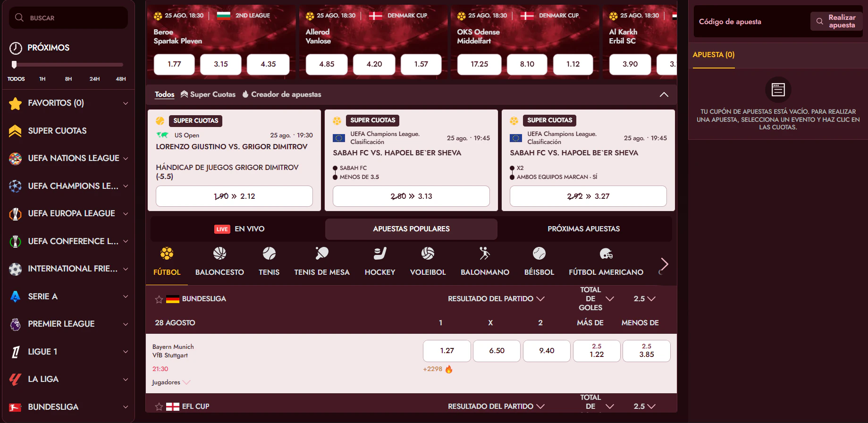Select the Apuesta (0) bet slip tab

[714, 55]
